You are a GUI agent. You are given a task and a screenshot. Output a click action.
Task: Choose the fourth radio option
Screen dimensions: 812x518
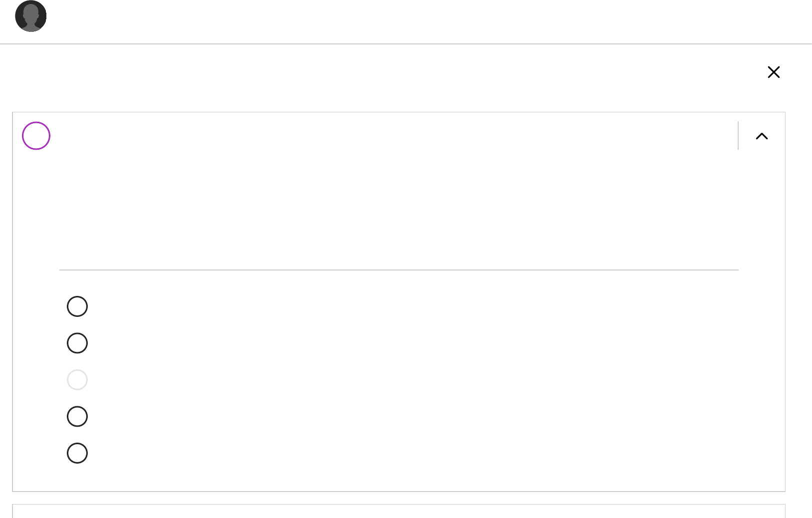click(x=77, y=417)
